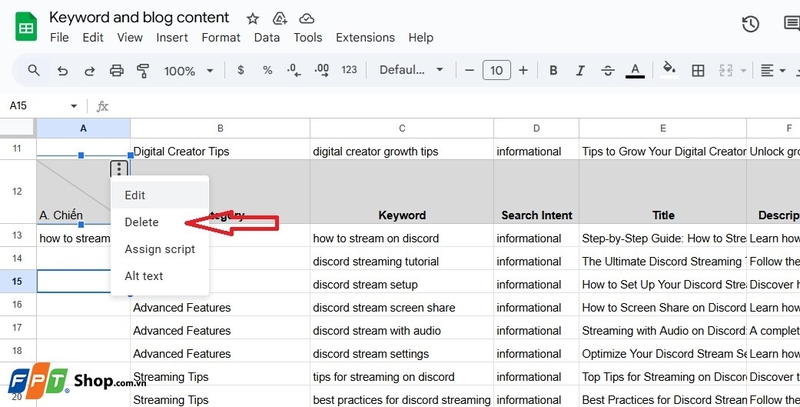The image size is (800, 407).
Task: Click the drawing three-dot options button
Action: (x=119, y=169)
